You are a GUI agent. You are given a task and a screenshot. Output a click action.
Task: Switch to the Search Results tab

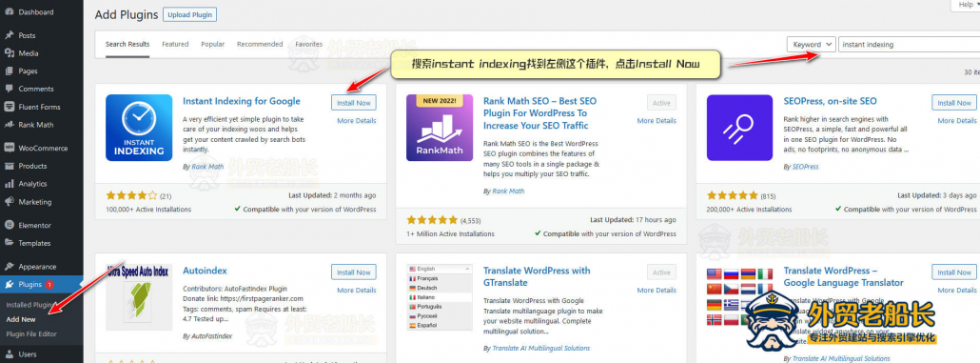[127, 45]
